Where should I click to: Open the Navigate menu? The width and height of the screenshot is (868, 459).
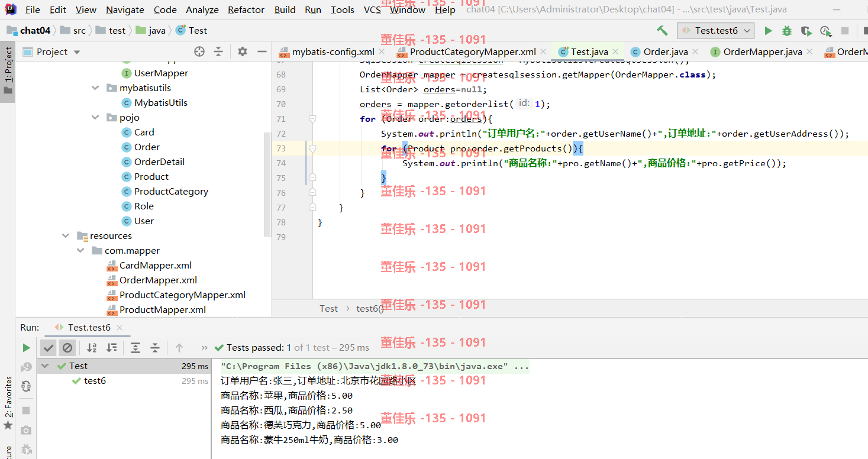click(x=125, y=9)
